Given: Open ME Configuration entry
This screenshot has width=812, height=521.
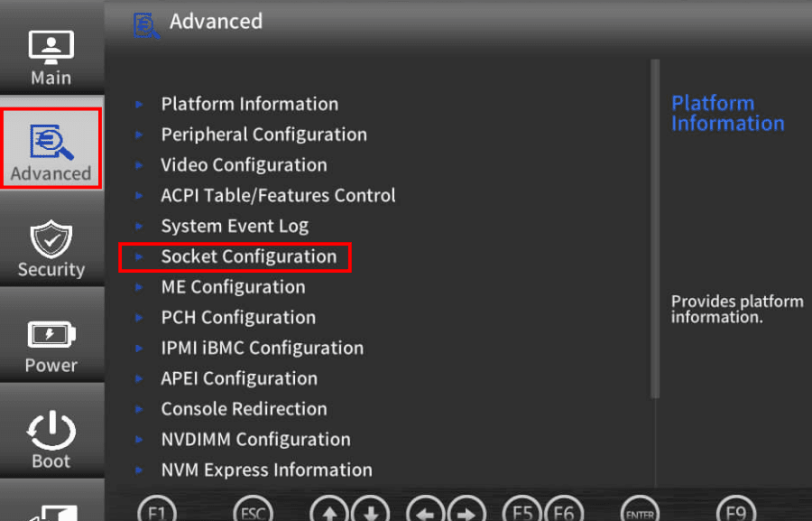Looking at the screenshot, I should pyautogui.click(x=233, y=287).
